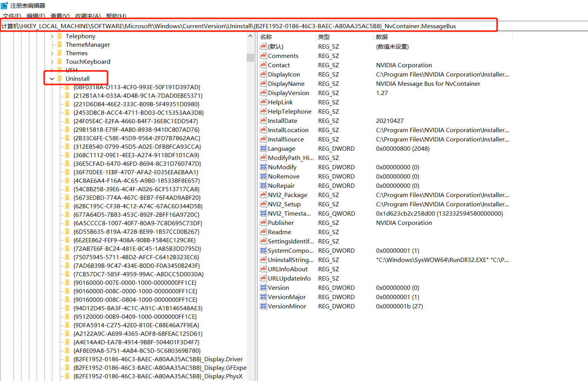Click folder icon of {A2122A9C-A699-4365-ADF8-68FEAC125D61}
The height and width of the screenshot is (381, 588).
pos(68,333)
